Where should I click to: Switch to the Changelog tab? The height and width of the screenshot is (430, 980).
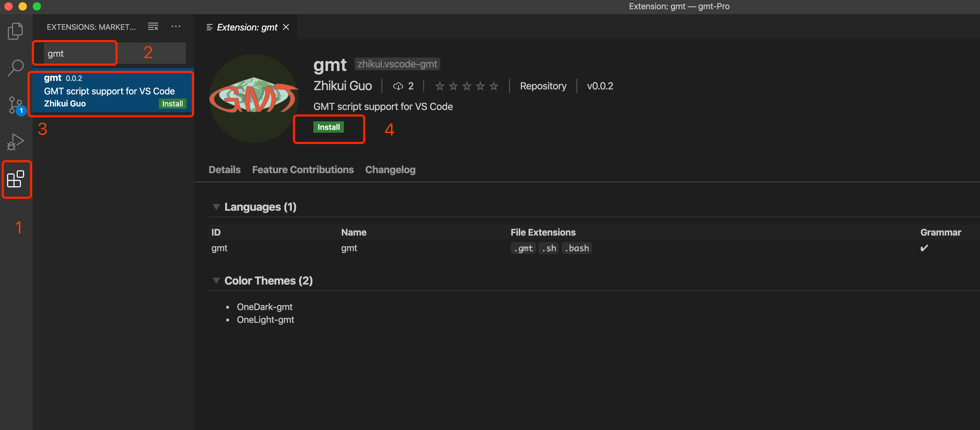[390, 170]
